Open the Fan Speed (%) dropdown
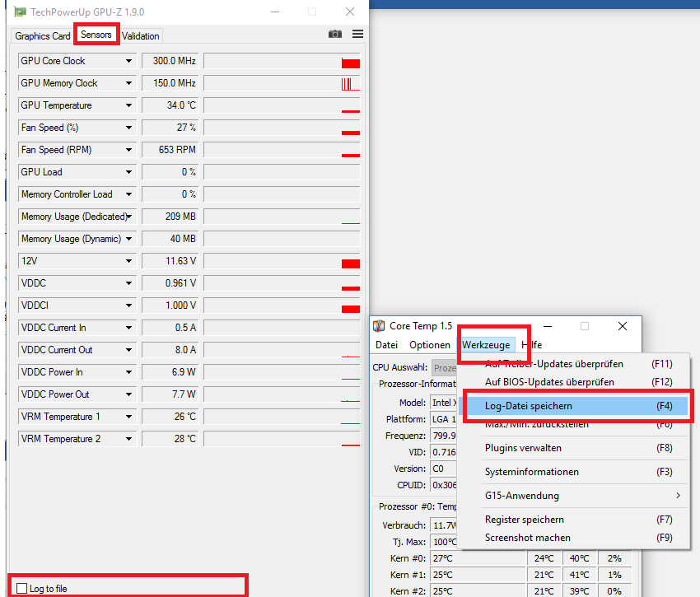Screen dimensions: 700x597 pyautogui.click(x=128, y=128)
